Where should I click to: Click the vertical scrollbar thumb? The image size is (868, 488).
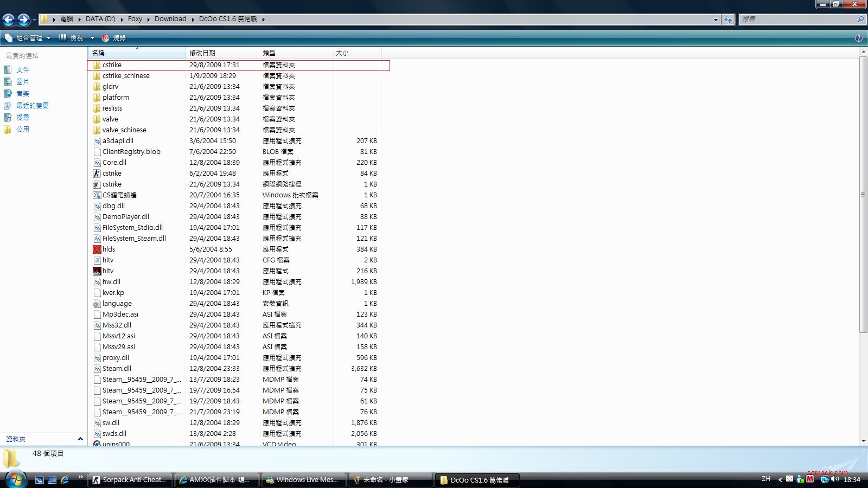(x=863, y=195)
